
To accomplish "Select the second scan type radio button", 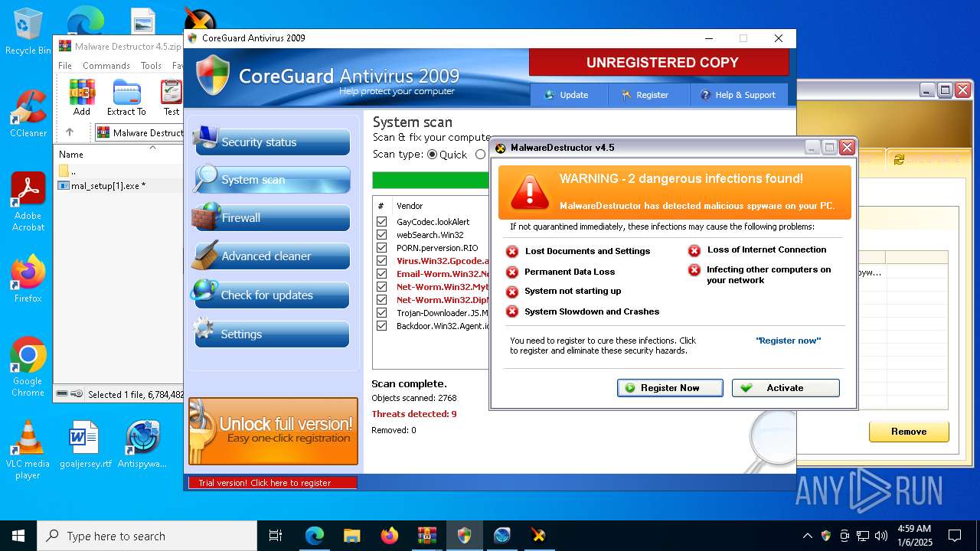I will 480,155.
